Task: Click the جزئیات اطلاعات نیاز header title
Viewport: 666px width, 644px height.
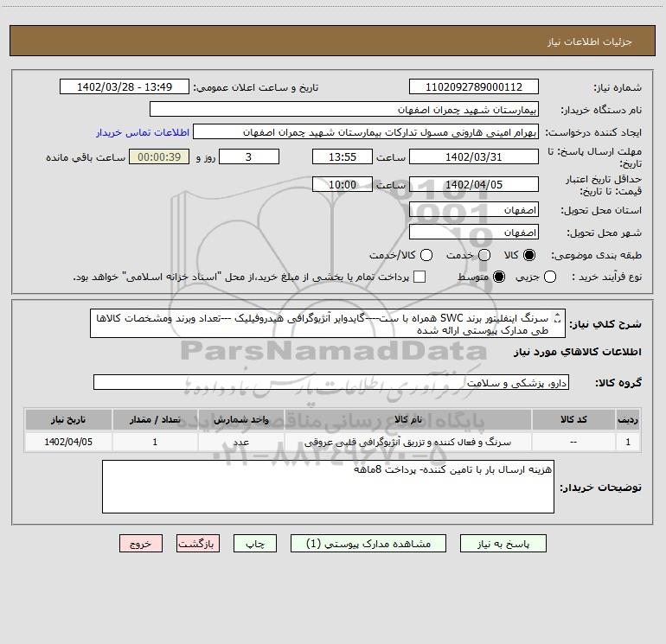Action: [590, 41]
